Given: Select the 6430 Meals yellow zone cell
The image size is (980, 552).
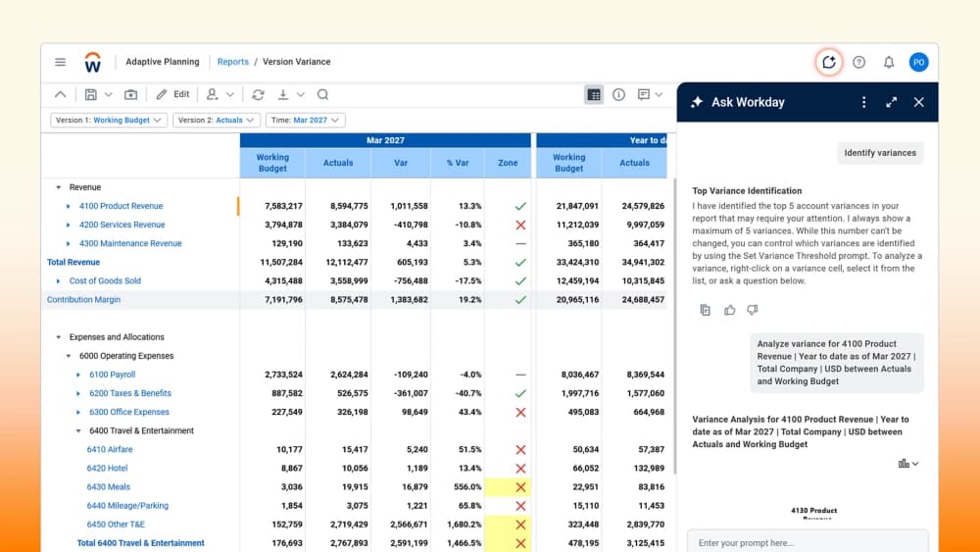Looking at the screenshot, I should click(x=508, y=487).
